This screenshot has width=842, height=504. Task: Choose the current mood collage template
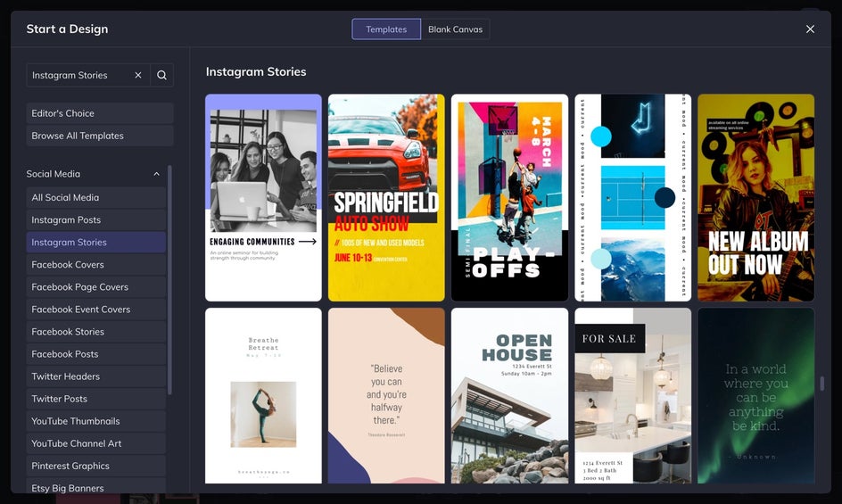click(x=632, y=198)
